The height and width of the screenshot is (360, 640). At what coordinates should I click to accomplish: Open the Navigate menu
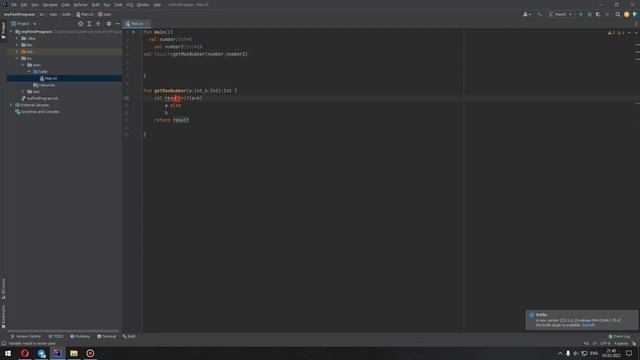coord(50,5)
